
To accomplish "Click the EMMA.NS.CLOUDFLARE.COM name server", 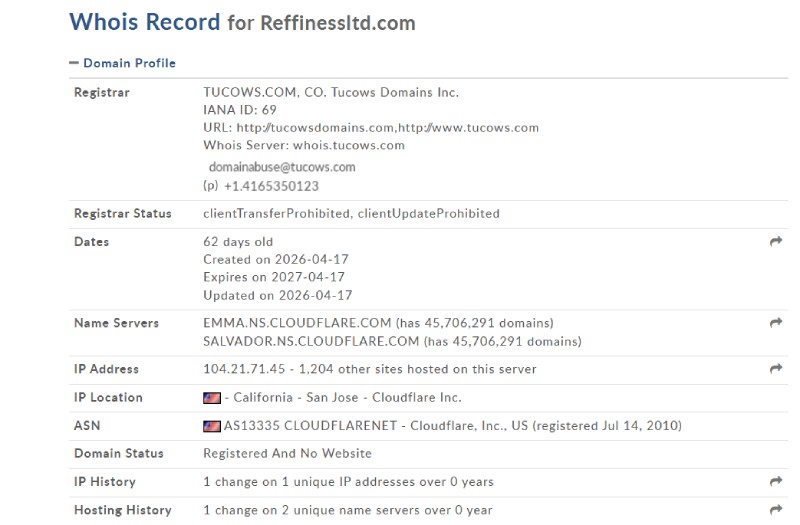I will tap(297, 323).
